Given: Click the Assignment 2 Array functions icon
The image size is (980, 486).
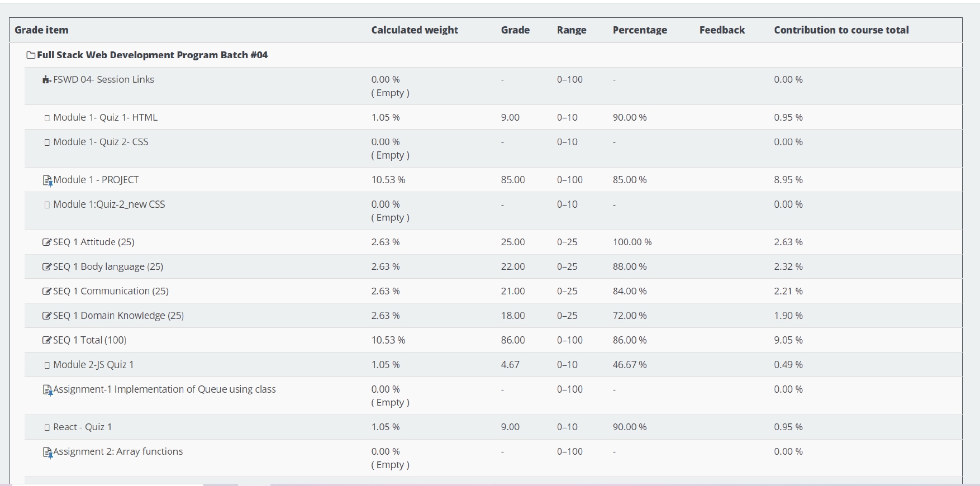Looking at the screenshot, I should 47,452.
